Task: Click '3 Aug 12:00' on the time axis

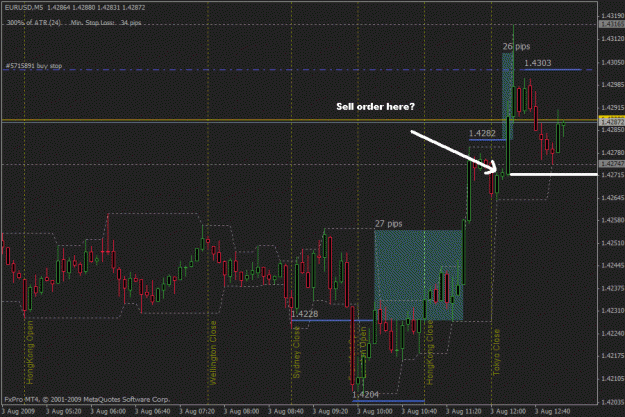Action: tap(508, 411)
